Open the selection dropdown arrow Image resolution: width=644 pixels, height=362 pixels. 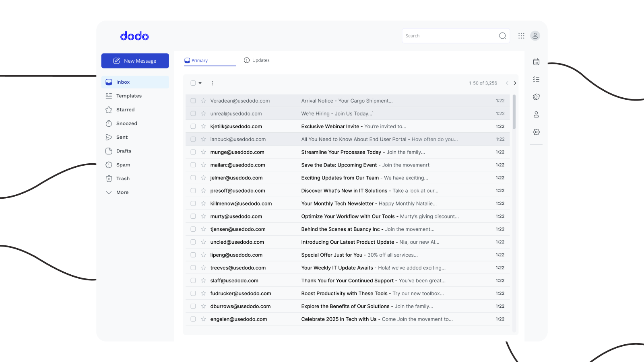point(200,83)
